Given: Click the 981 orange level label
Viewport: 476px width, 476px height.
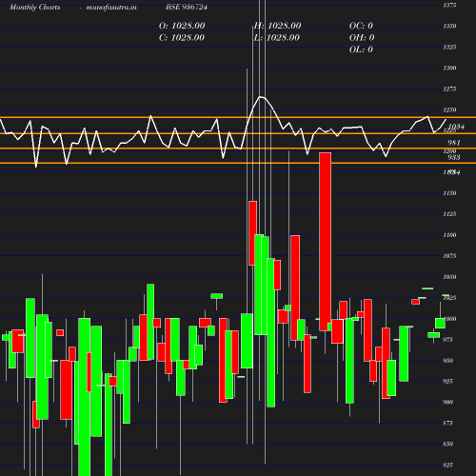Looking at the screenshot, I should [x=454, y=143].
